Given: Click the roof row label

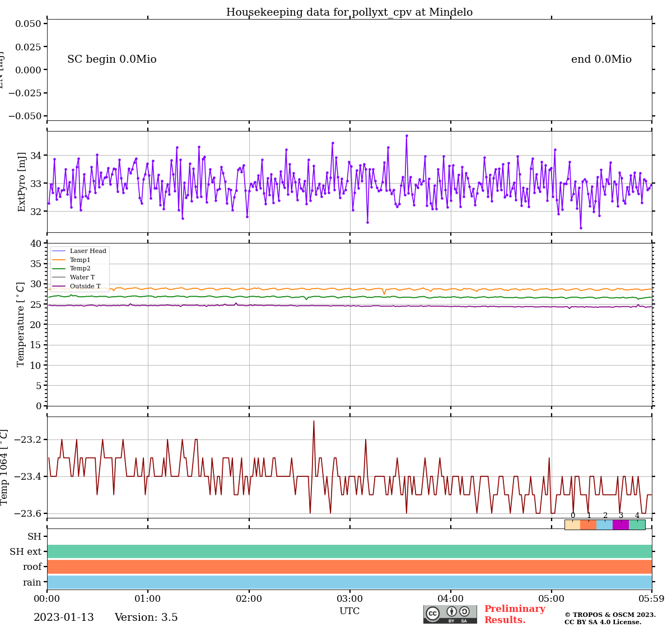Looking at the screenshot, I should 32,567.
